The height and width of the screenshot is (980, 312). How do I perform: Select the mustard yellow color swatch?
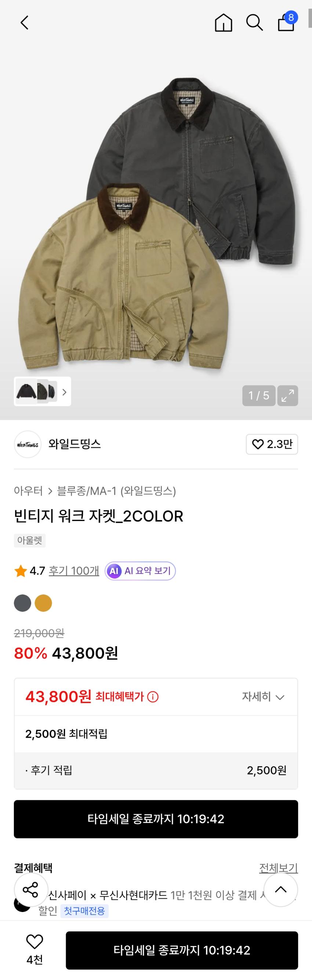pos(43,603)
